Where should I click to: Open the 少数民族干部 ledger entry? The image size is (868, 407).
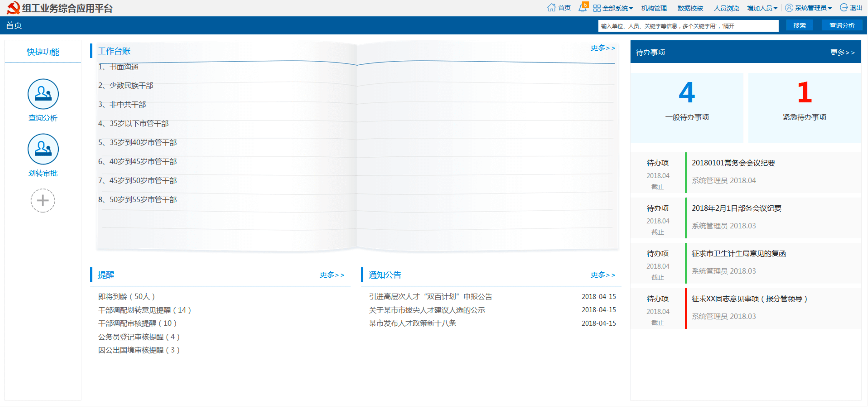131,86
